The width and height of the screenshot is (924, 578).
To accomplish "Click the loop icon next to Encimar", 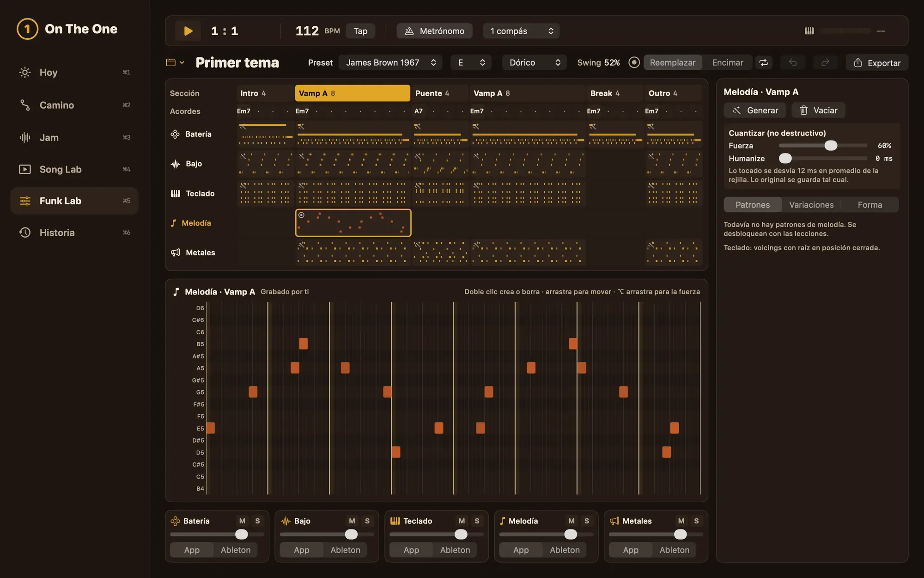I will click(764, 62).
